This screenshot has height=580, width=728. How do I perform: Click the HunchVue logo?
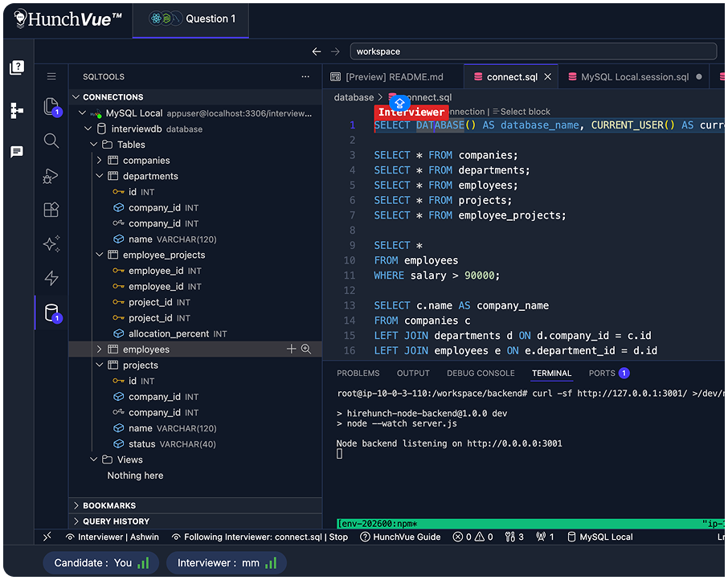[x=68, y=19]
